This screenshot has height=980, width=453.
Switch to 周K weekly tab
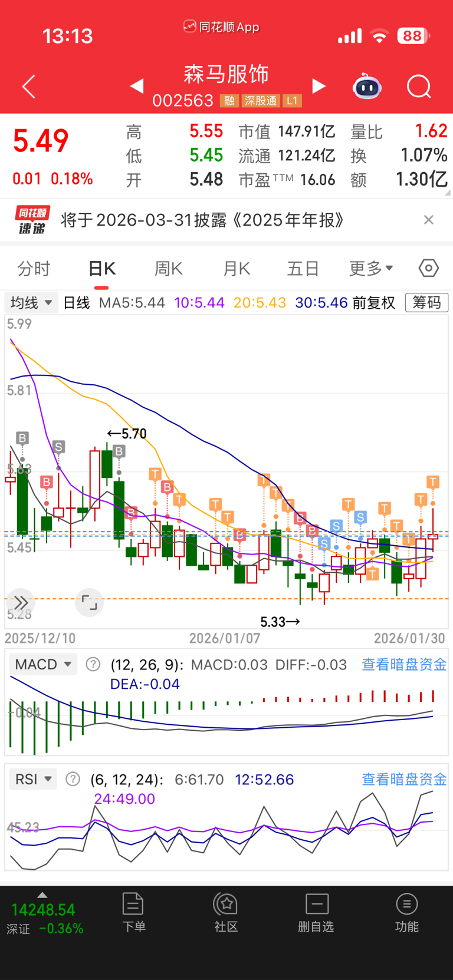(x=169, y=269)
